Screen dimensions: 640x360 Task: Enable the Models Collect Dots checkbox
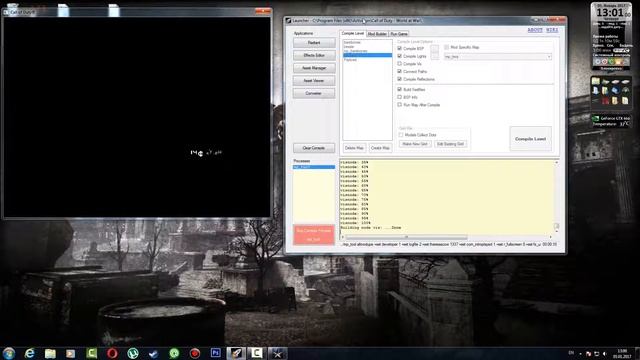tap(401, 135)
